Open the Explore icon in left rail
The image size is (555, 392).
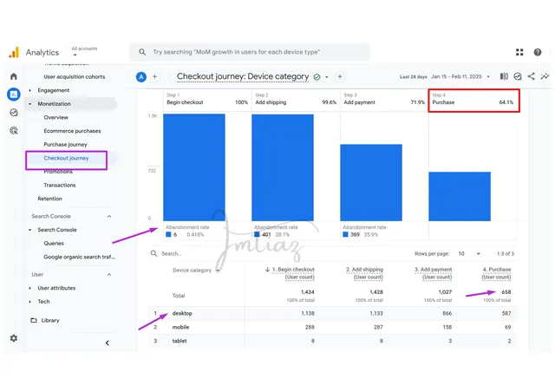coord(14,113)
